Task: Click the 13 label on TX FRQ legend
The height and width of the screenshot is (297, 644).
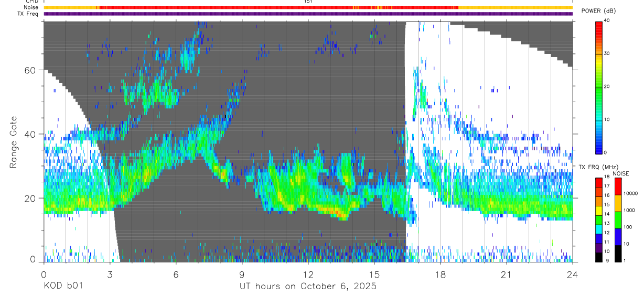Action: point(607,224)
